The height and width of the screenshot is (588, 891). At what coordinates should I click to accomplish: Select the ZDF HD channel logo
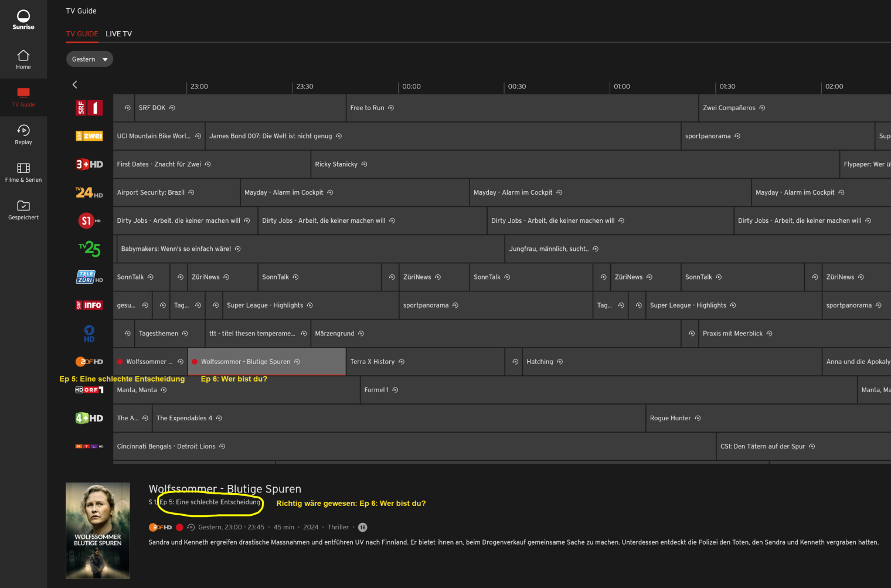click(89, 362)
